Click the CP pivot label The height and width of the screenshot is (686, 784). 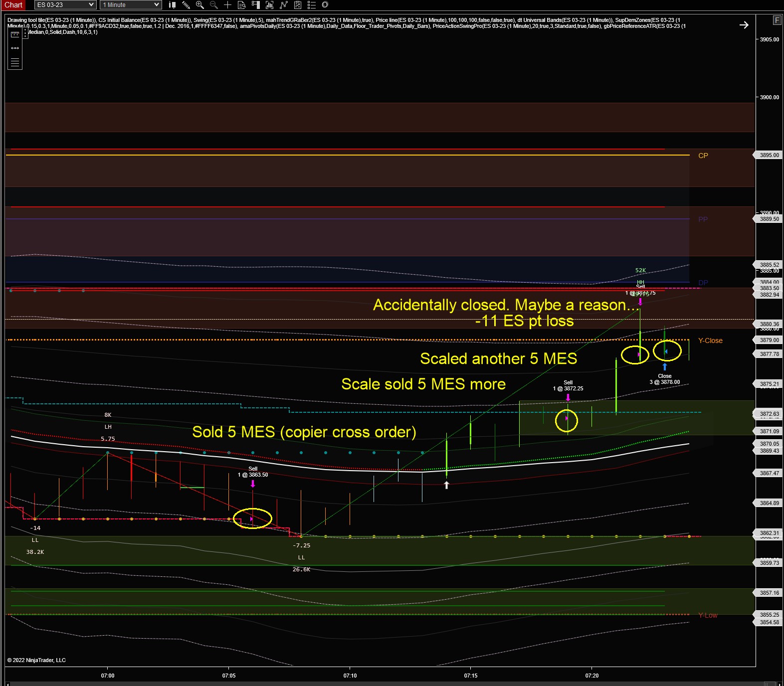tap(703, 156)
